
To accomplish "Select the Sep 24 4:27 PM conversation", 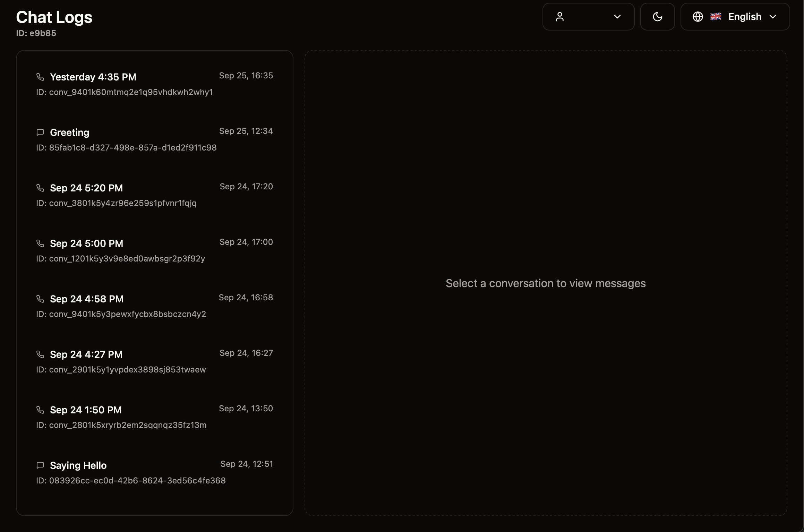I will tap(154, 361).
